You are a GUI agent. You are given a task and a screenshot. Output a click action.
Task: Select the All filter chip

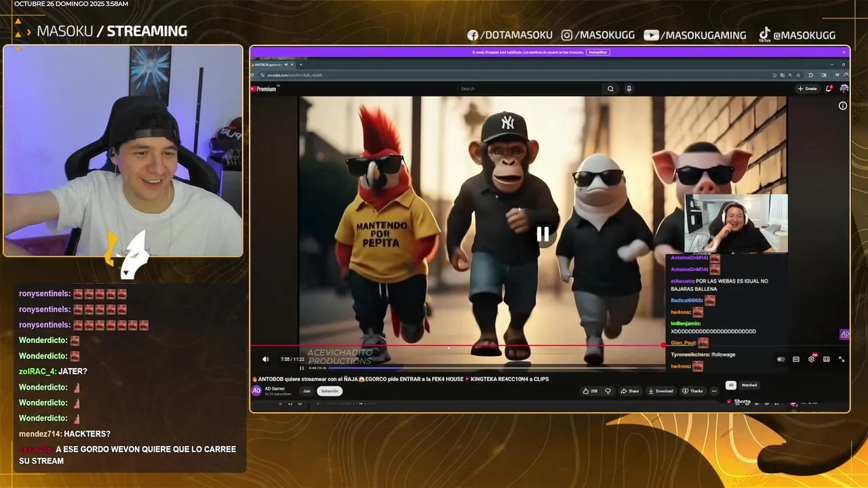(x=730, y=385)
